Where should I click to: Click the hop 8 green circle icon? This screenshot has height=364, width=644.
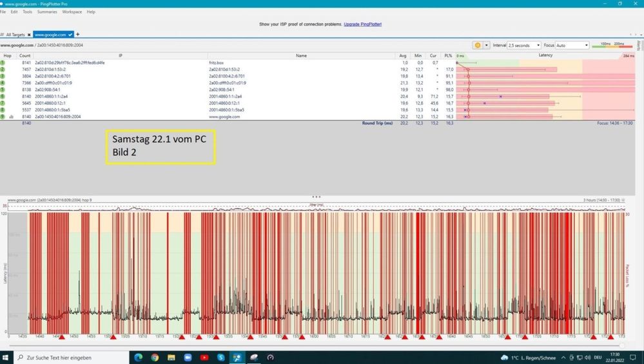coord(3,110)
